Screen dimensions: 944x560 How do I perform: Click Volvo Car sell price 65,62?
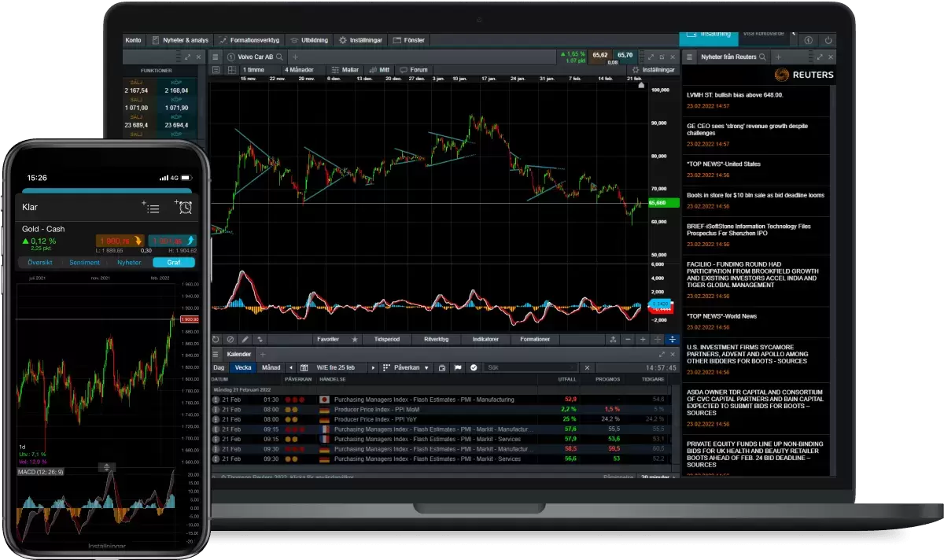click(x=601, y=55)
